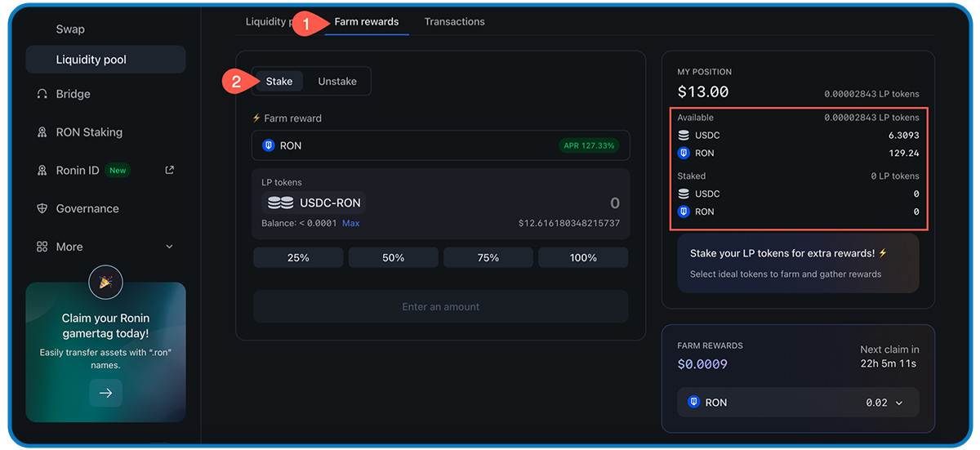Screen dimensions: 980x450
Task: Click the Next claim countdown 22h 5m 11s
Action: (889, 363)
